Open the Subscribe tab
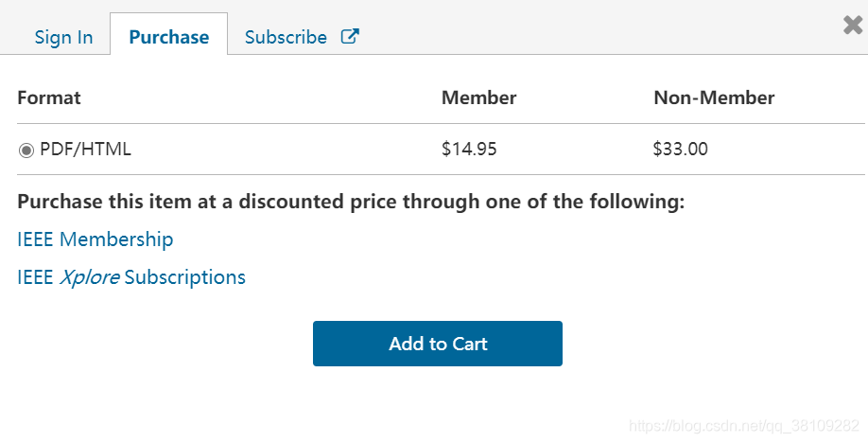868x443 pixels. point(286,37)
